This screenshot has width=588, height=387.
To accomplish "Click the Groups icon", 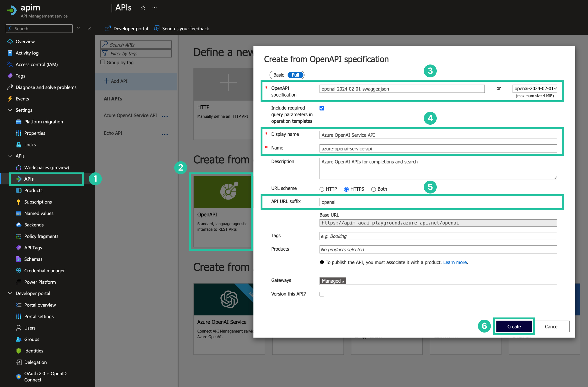I will pos(19,339).
